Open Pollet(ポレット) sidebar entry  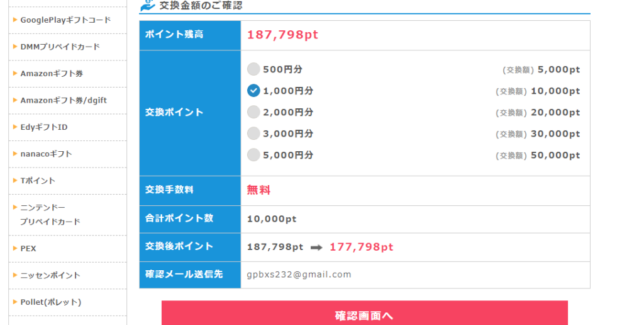pos(51,302)
